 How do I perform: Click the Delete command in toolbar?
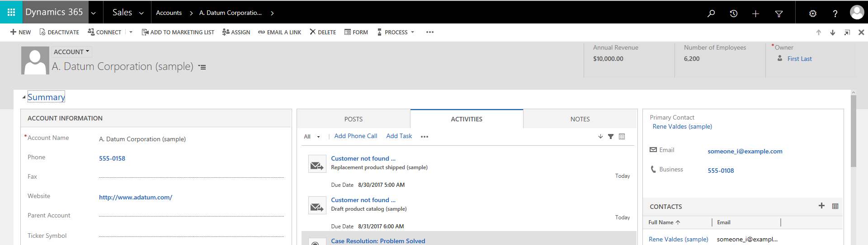point(322,32)
